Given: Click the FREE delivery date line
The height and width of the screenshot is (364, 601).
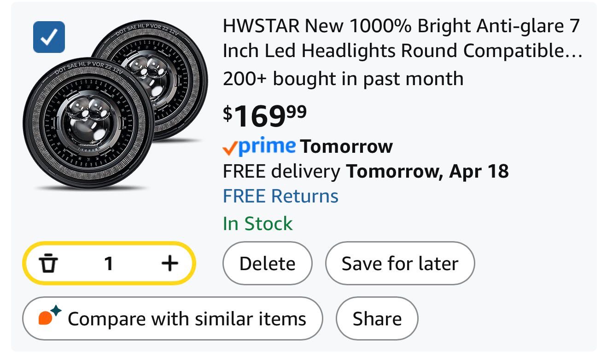Looking at the screenshot, I should pyautogui.click(x=366, y=171).
